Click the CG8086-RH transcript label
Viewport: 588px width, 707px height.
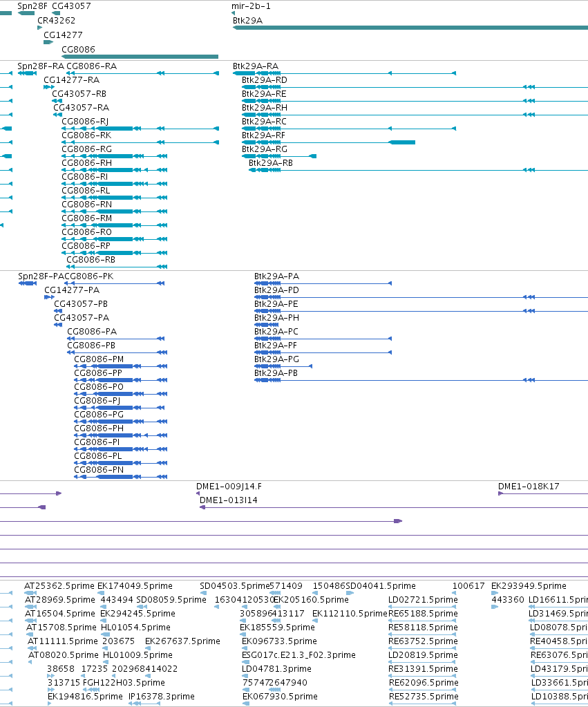coord(87,163)
